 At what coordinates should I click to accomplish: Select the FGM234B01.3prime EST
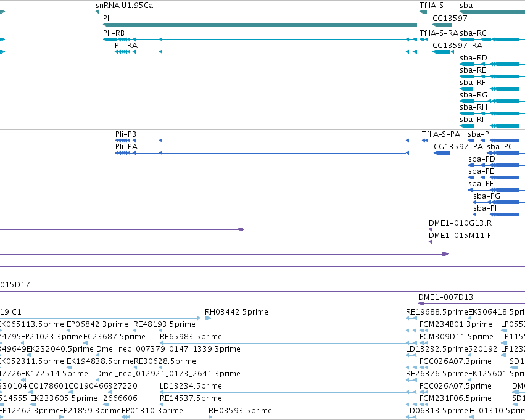pos(424,331)
